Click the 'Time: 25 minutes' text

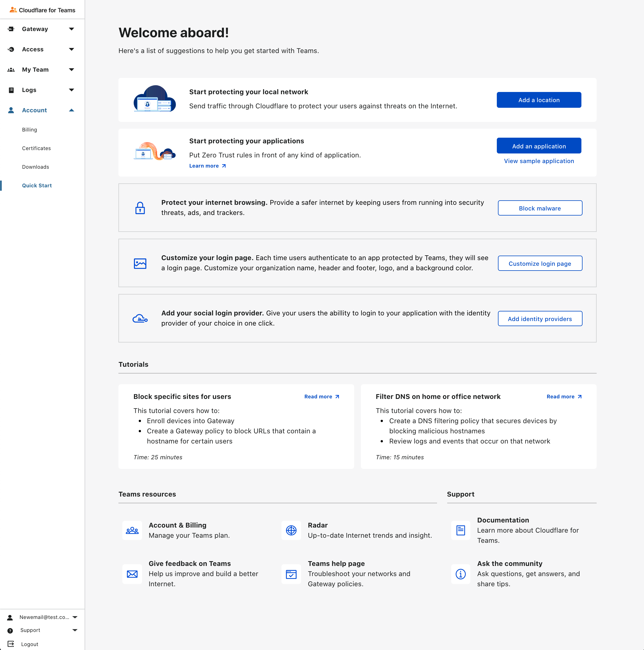(x=158, y=457)
